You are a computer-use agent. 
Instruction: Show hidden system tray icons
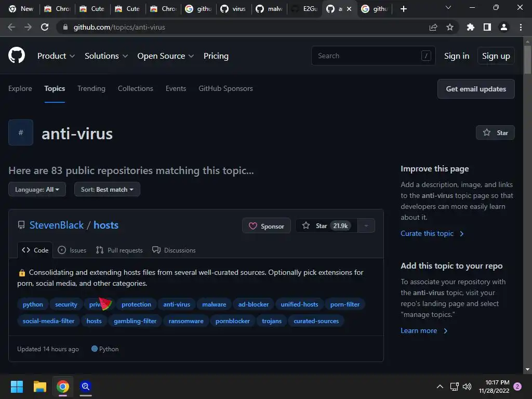(x=440, y=387)
